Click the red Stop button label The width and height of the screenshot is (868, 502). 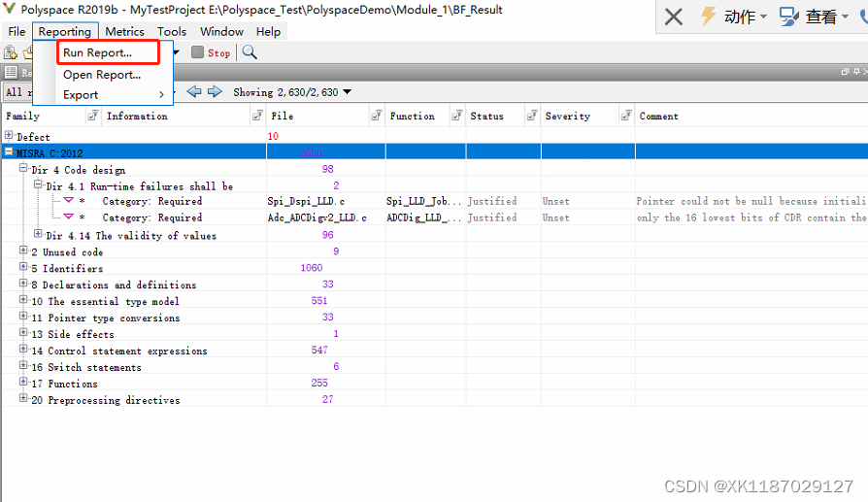(x=218, y=53)
